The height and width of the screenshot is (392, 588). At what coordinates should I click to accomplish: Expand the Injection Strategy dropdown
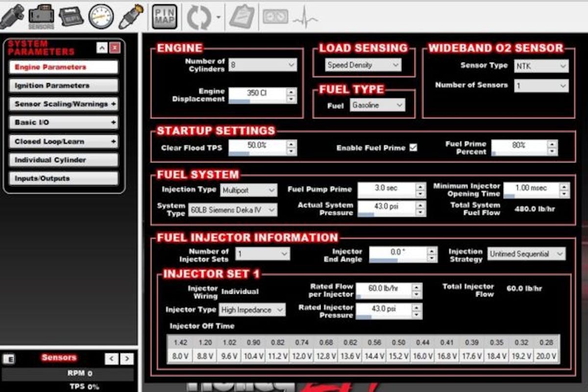coord(526,254)
